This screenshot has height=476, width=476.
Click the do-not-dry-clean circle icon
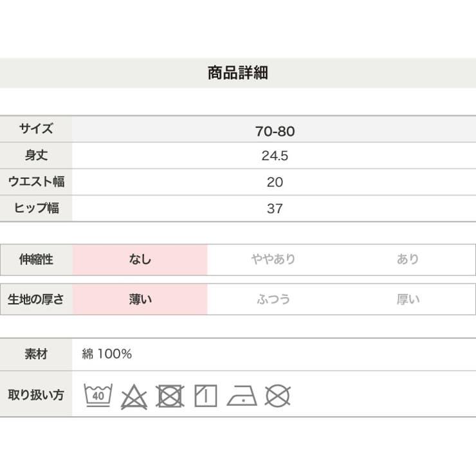(278, 396)
